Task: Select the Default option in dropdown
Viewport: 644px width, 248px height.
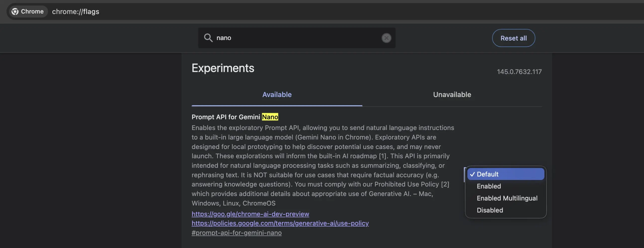Action: click(x=505, y=174)
